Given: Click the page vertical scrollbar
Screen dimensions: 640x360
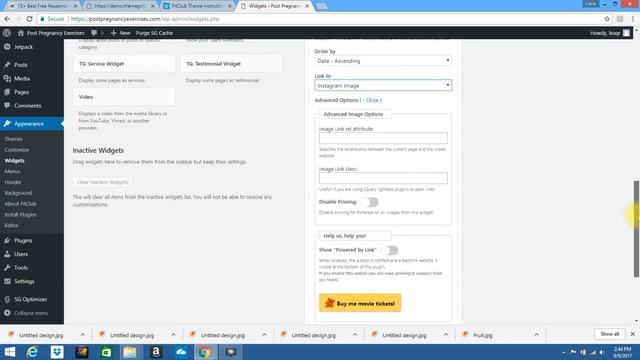Looking at the screenshot, I should click(x=636, y=229).
